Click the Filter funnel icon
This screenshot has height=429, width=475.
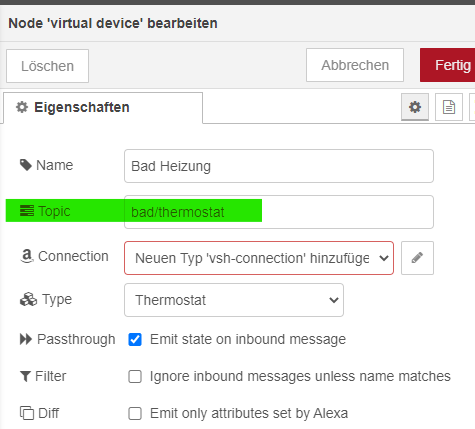(x=26, y=376)
